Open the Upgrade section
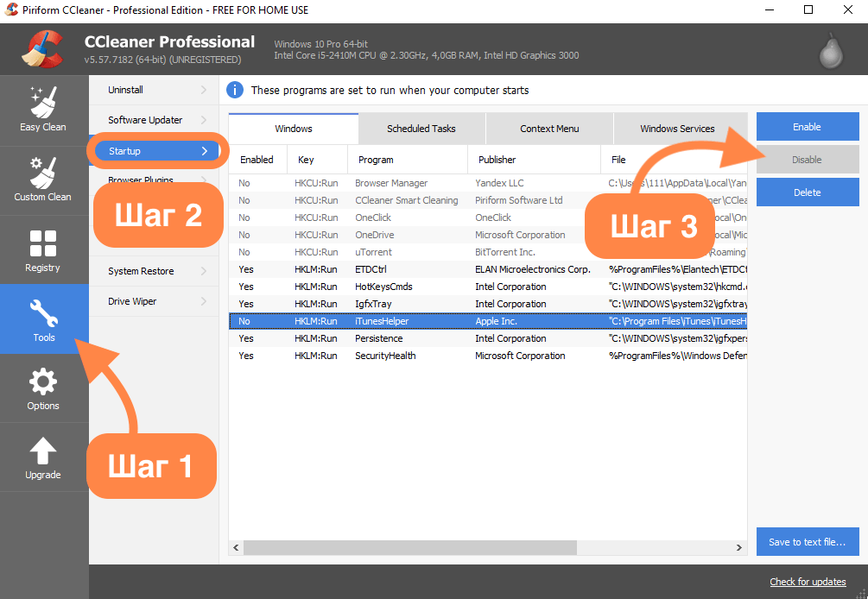This screenshot has height=599, width=868. (x=43, y=457)
